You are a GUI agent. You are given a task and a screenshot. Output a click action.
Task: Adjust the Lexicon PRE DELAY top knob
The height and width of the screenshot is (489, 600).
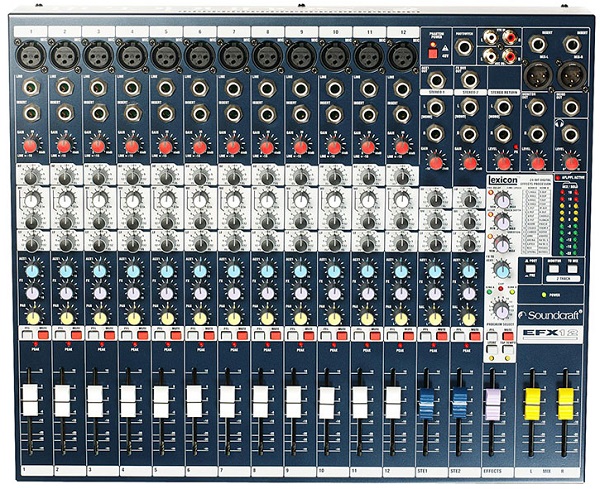coord(502,199)
